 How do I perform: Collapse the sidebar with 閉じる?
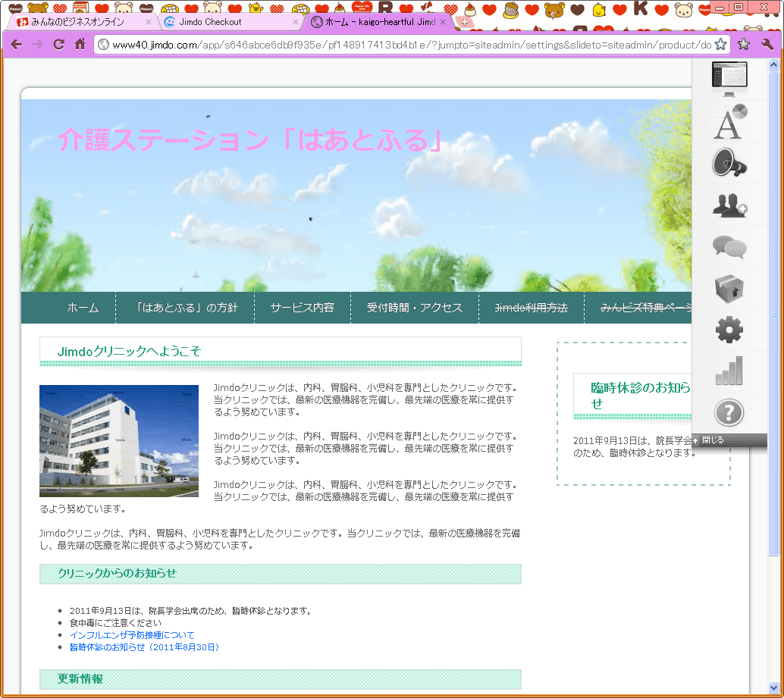point(711,440)
